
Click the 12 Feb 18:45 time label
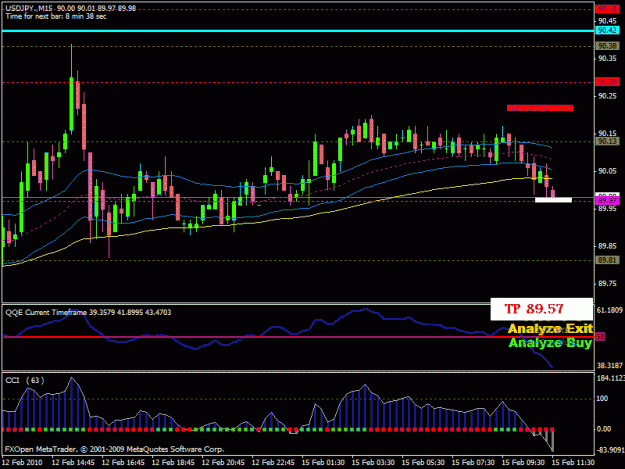(x=173, y=463)
